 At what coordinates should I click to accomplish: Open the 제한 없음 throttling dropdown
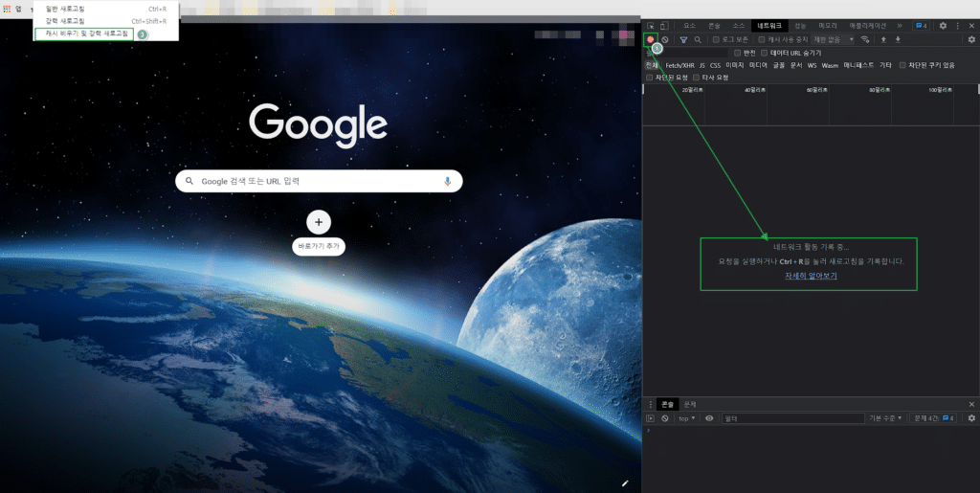click(834, 39)
